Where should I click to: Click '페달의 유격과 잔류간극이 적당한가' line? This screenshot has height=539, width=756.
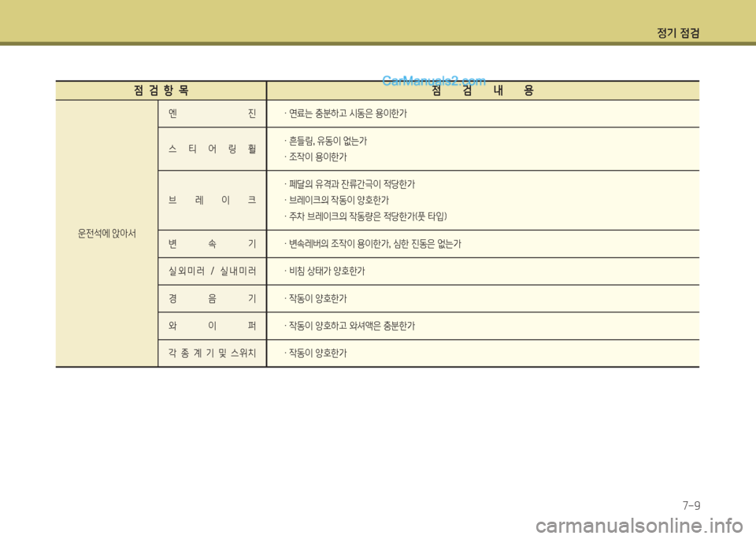(352, 184)
